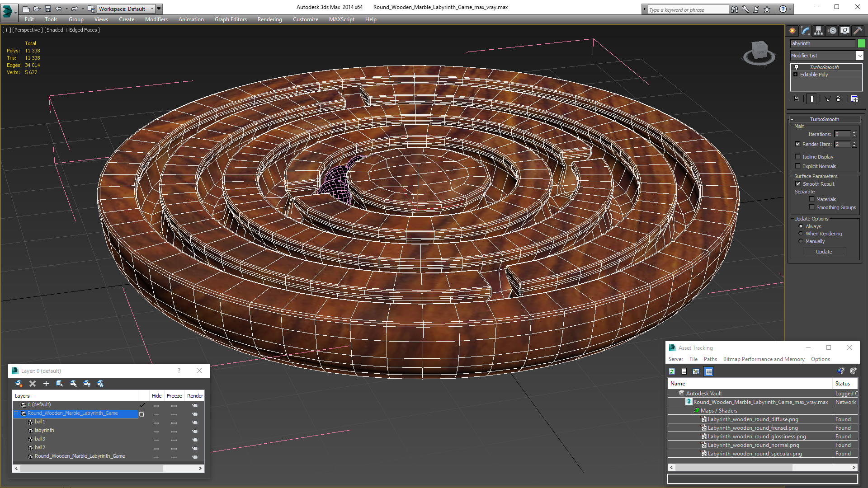Open Paths menu in Asset Tracking
Screen dimensions: 868x488
coord(710,359)
